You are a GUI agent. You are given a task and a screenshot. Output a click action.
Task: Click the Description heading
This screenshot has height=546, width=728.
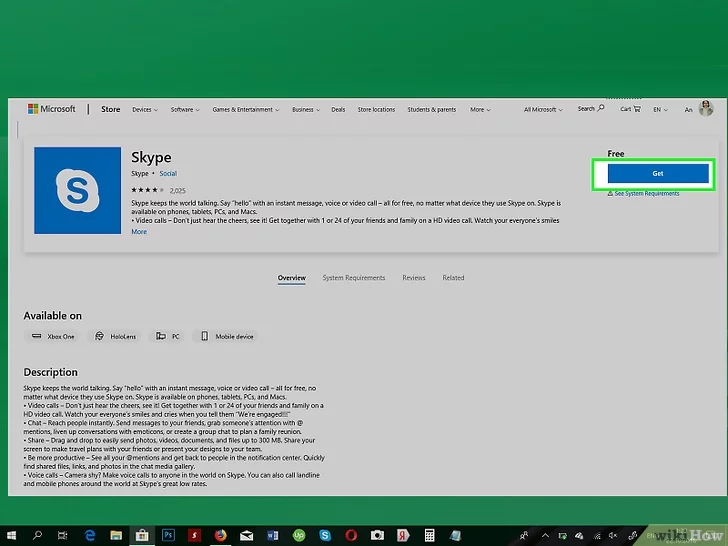click(x=51, y=372)
